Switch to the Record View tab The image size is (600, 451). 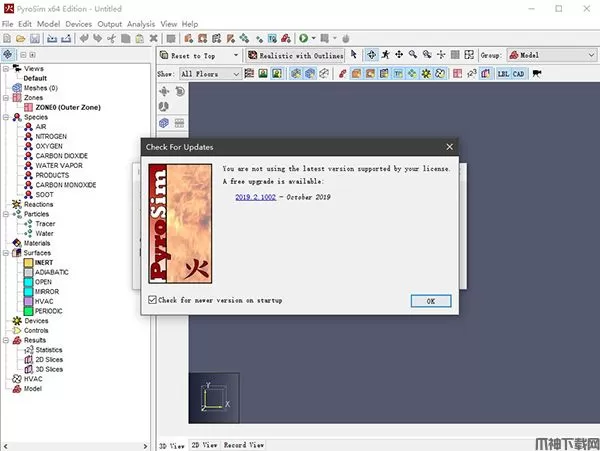click(244, 445)
